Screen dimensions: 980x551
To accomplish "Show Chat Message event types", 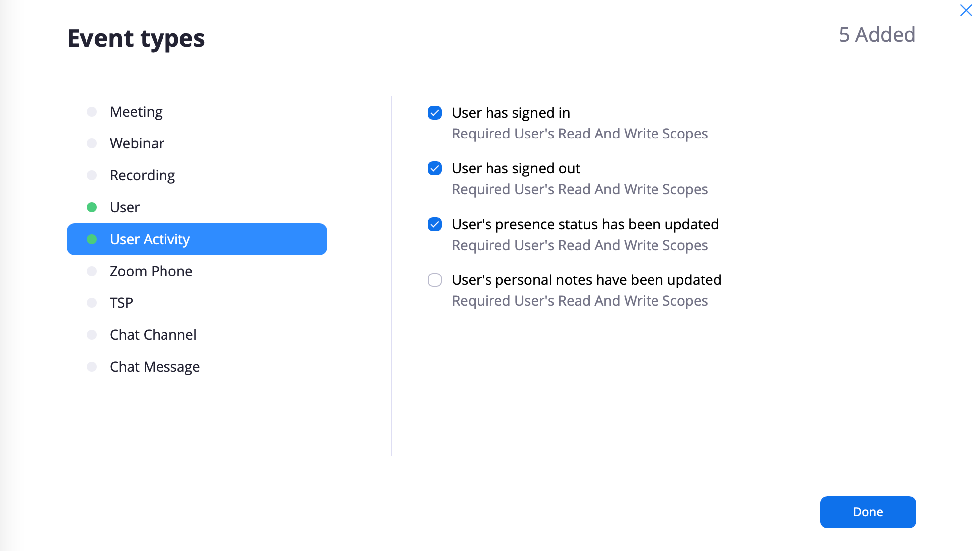I will click(155, 367).
